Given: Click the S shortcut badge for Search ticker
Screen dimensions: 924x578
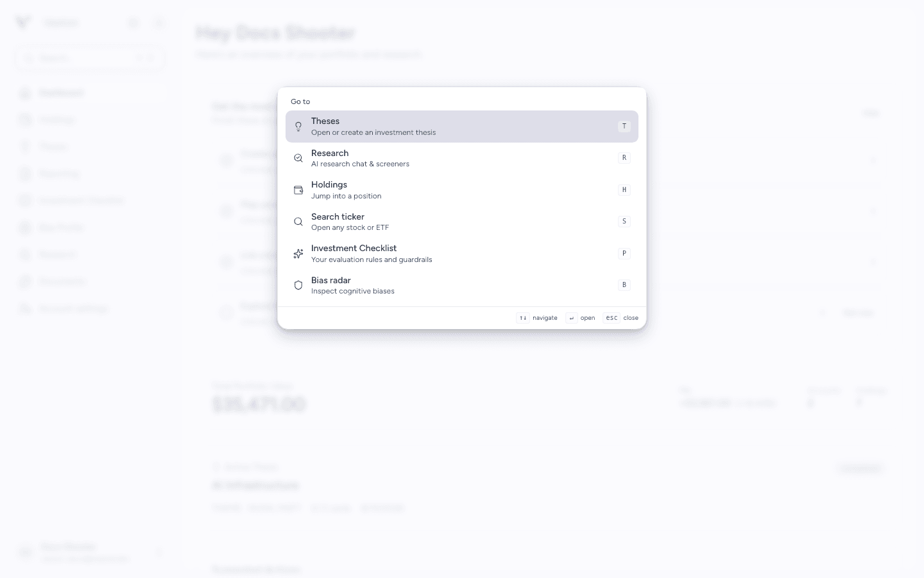Looking at the screenshot, I should 624,222.
